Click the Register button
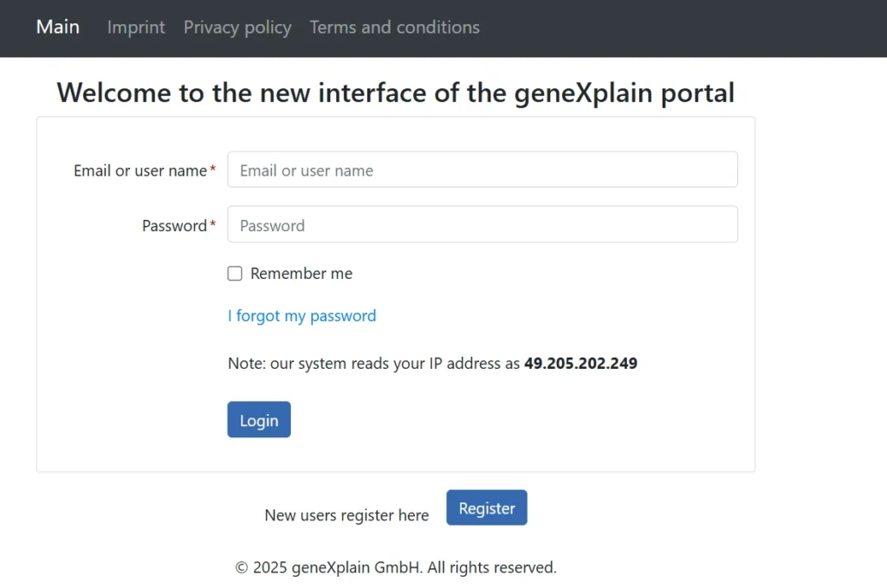This screenshot has height=588, width=887. coord(486,507)
